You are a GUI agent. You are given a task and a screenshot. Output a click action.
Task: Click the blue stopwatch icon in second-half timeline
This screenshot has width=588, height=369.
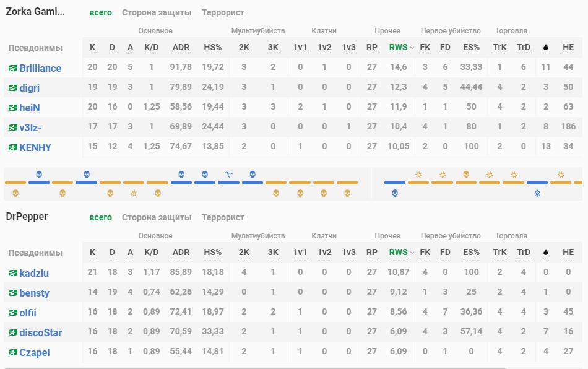click(x=537, y=193)
